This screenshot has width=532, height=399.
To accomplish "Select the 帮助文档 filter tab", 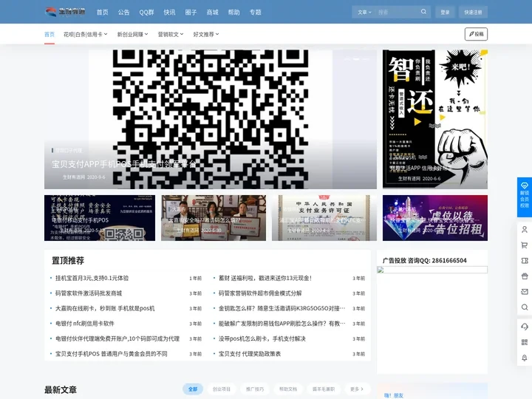I will (x=288, y=389).
